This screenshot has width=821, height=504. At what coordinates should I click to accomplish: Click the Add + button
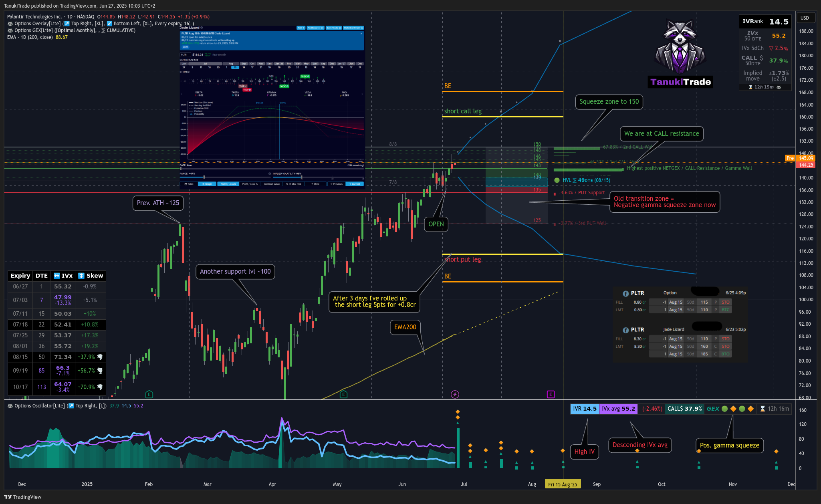301,28
